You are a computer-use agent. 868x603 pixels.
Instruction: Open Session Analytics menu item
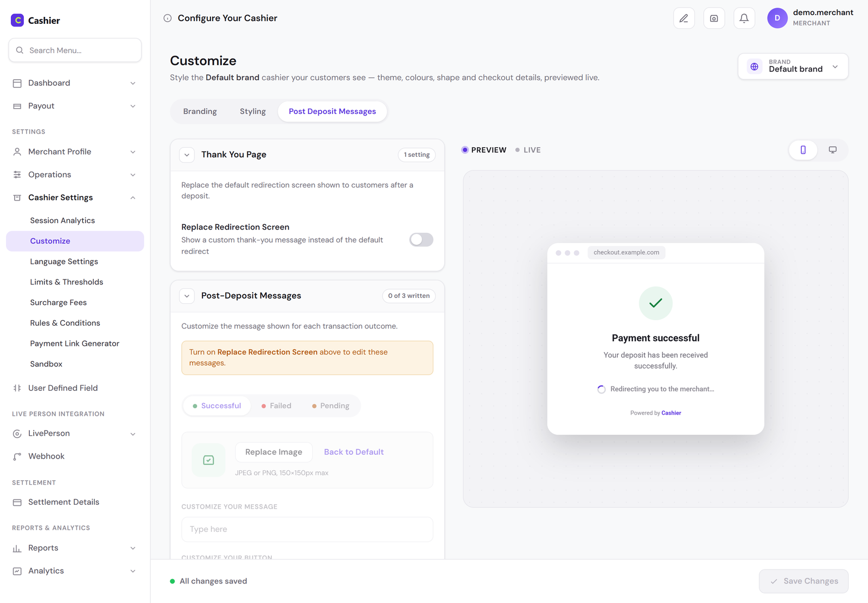click(x=75, y=220)
